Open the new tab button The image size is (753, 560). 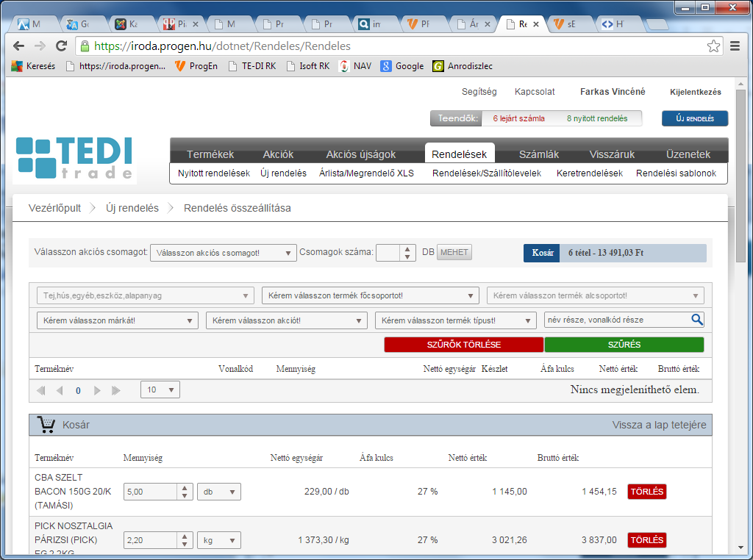pyautogui.click(x=657, y=24)
